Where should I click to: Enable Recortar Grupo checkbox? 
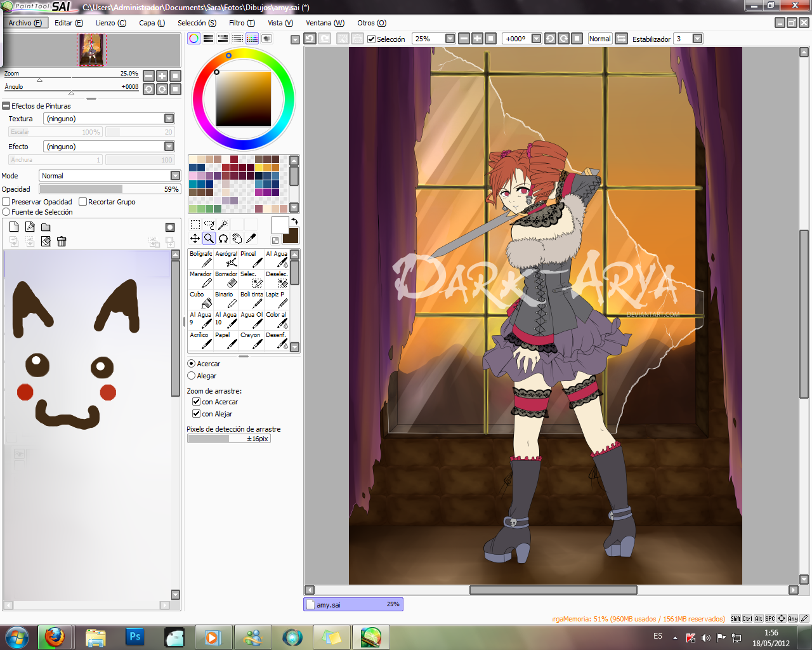(82, 202)
